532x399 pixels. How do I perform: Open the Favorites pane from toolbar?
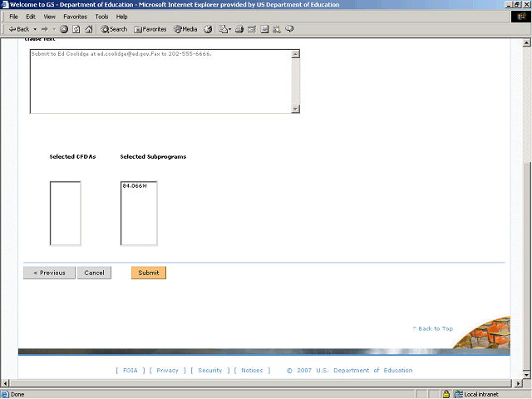(150, 29)
